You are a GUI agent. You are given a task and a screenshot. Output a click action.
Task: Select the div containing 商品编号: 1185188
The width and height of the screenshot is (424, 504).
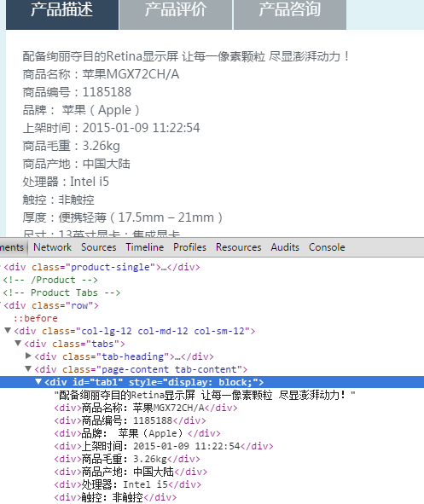tap(131, 420)
